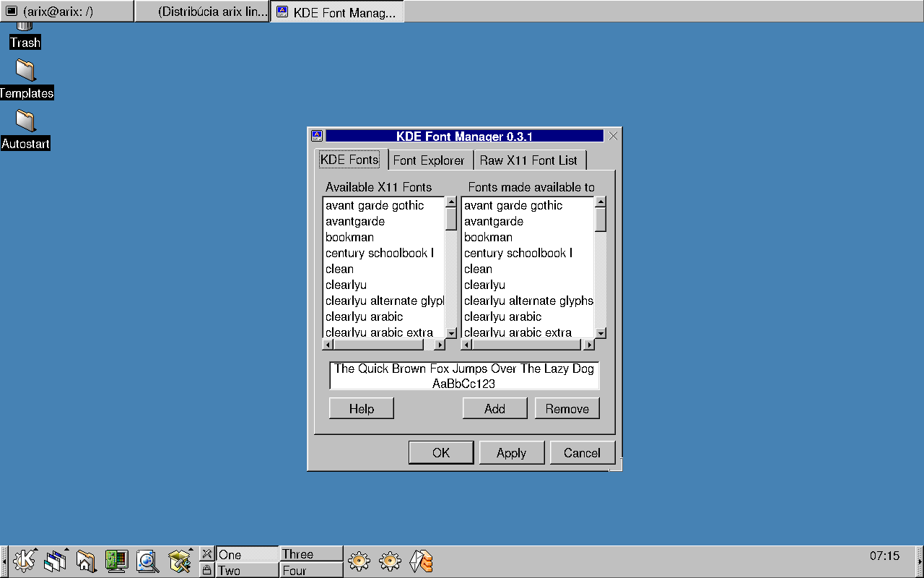The height and width of the screenshot is (578, 924).
Task: Click the Quick Brown Fox font preview box
Action: point(464,376)
